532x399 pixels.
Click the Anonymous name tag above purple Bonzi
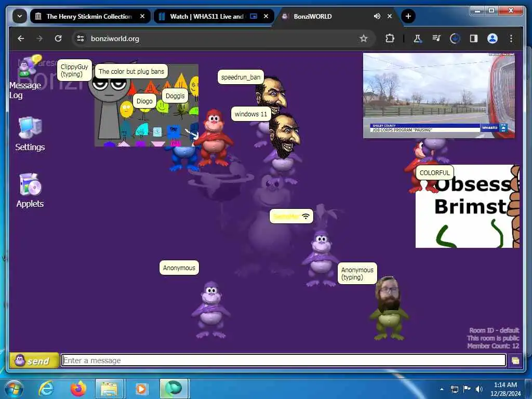(x=179, y=268)
